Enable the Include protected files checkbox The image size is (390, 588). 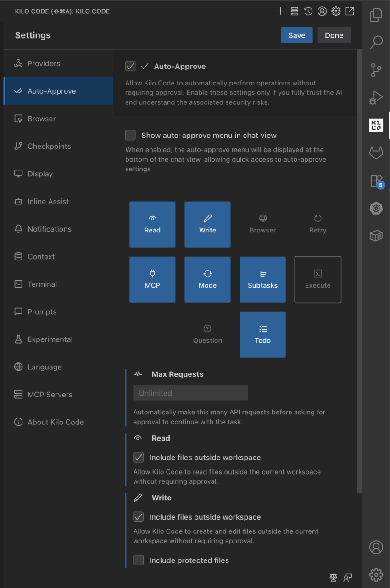click(x=138, y=560)
